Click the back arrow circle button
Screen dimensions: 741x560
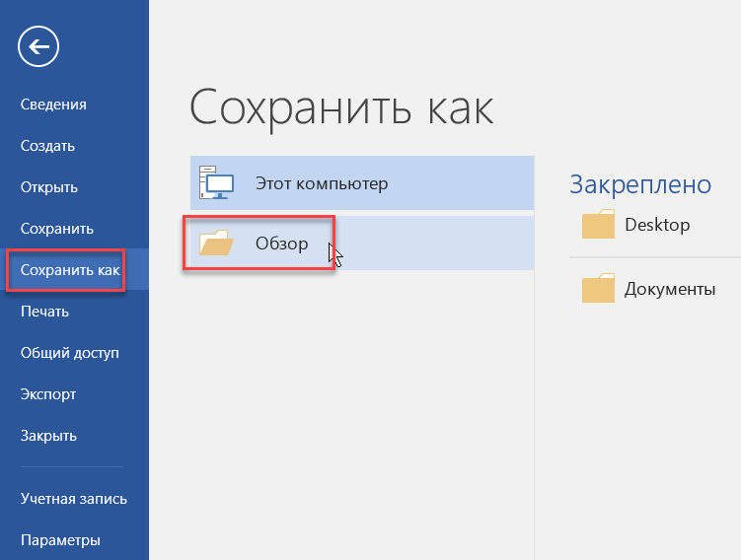[x=38, y=46]
